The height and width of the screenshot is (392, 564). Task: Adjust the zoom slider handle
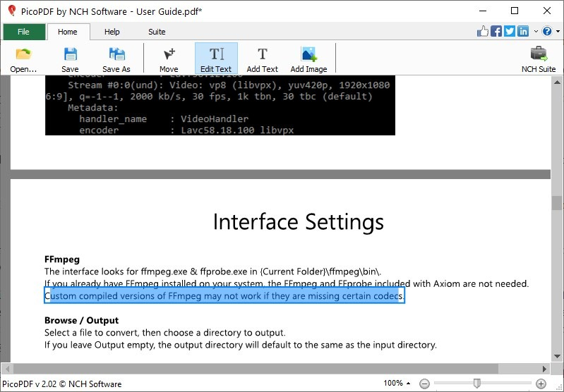click(x=477, y=384)
